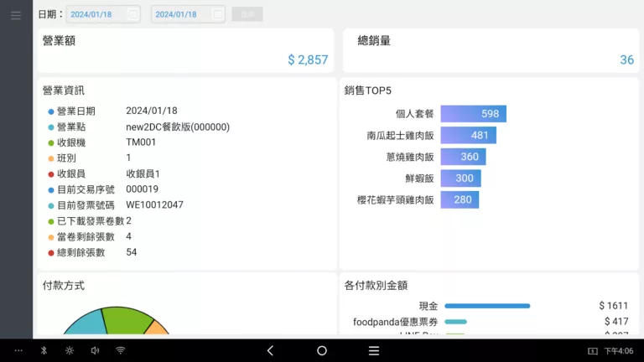
Task: Click the three-dots overflow in system bar
Action: click(x=18, y=350)
